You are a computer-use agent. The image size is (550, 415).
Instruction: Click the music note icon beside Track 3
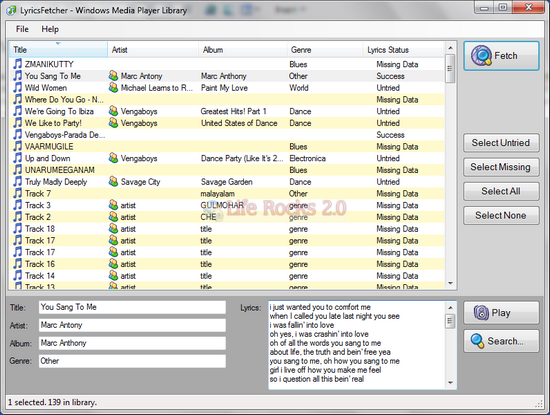17,205
